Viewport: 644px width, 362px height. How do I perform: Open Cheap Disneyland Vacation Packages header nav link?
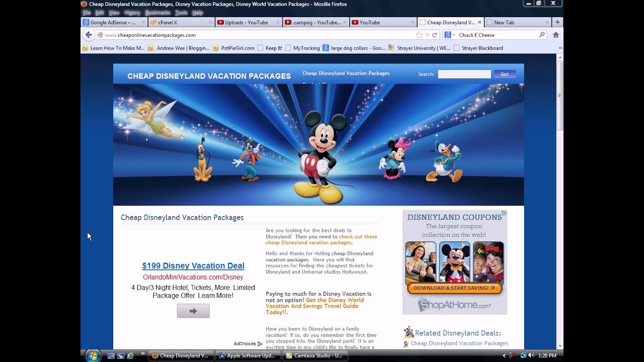point(346,73)
